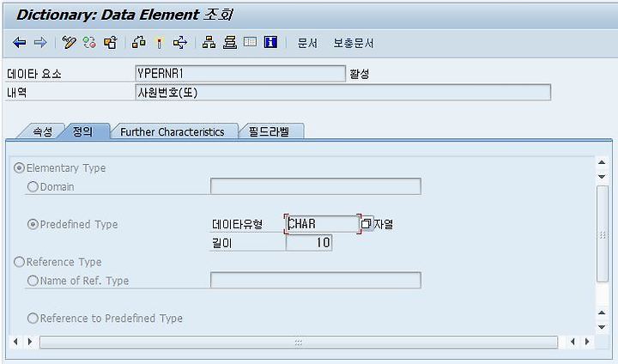Click the vertical scrollbar thumb

point(603,234)
